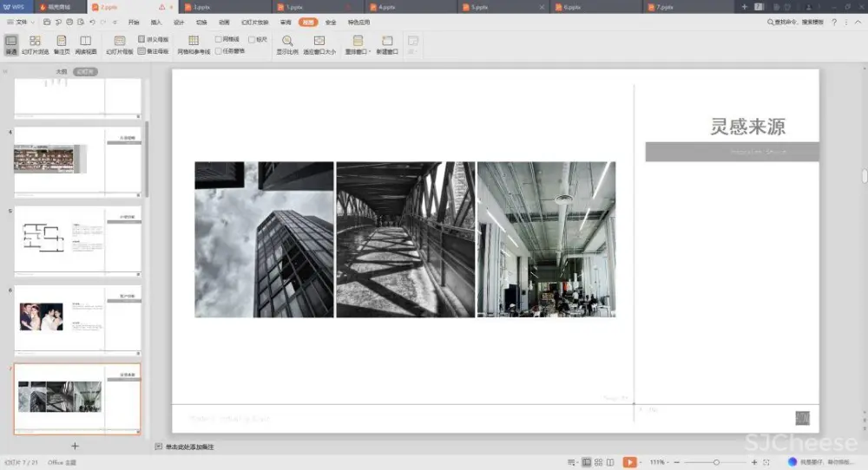Screen dimensions: 868x470
Task: Collapse the ribbon with the chevron arrow
Action: (x=858, y=22)
